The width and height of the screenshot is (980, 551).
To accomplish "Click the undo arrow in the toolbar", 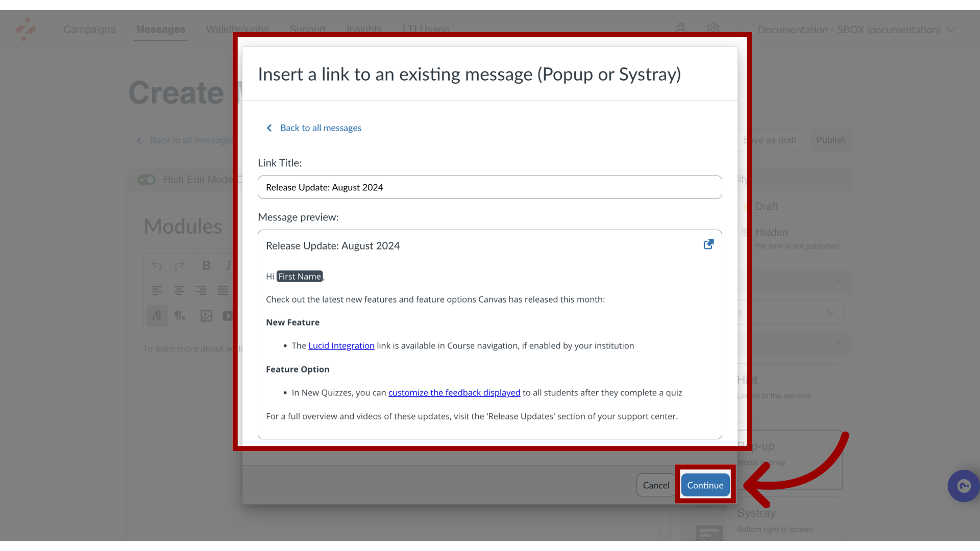I will (x=156, y=265).
